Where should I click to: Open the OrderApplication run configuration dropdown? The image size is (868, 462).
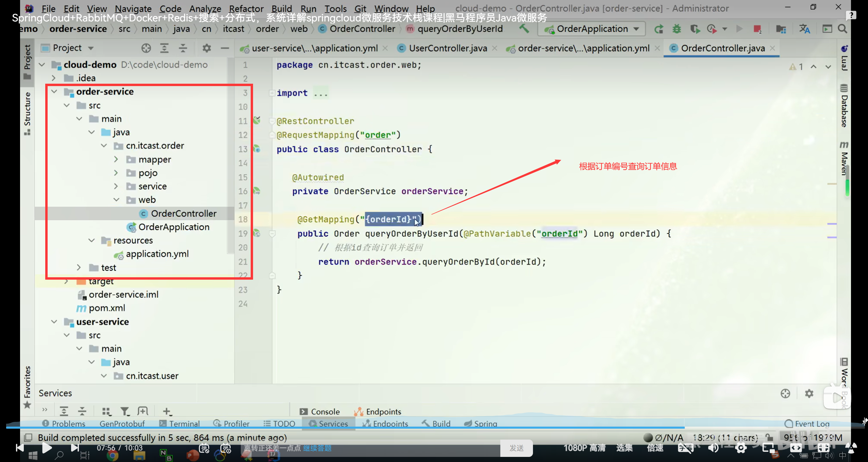tap(591, 29)
